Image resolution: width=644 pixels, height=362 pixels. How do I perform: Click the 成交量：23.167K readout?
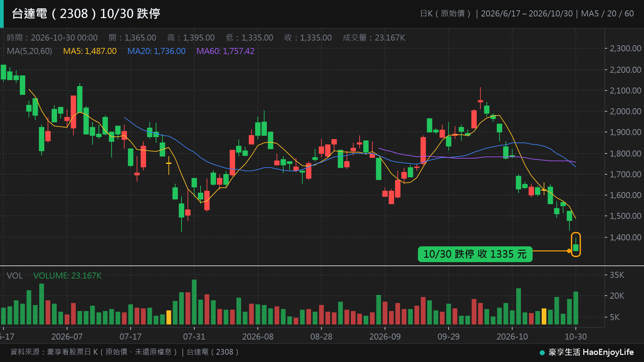(x=374, y=38)
